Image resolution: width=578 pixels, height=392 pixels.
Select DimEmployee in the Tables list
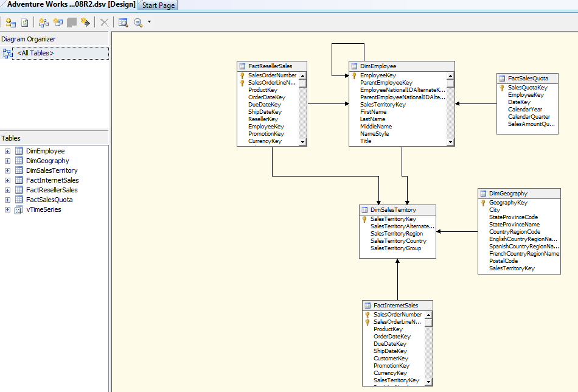pos(46,151)
